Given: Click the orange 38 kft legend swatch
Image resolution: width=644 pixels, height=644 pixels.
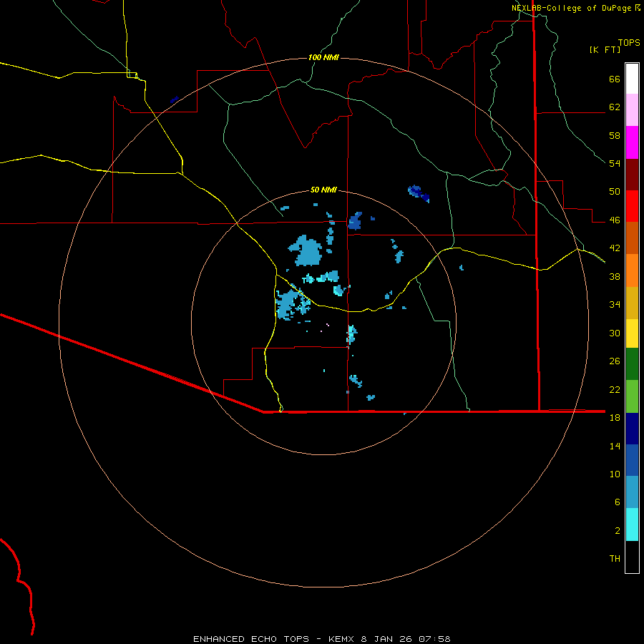Looking at the screenshot, I should pos(632,270).
